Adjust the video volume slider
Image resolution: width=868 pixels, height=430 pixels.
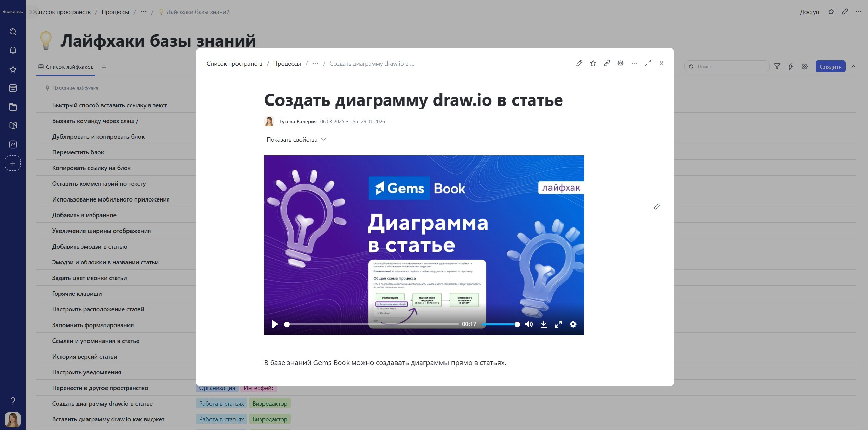pos(501,324)
